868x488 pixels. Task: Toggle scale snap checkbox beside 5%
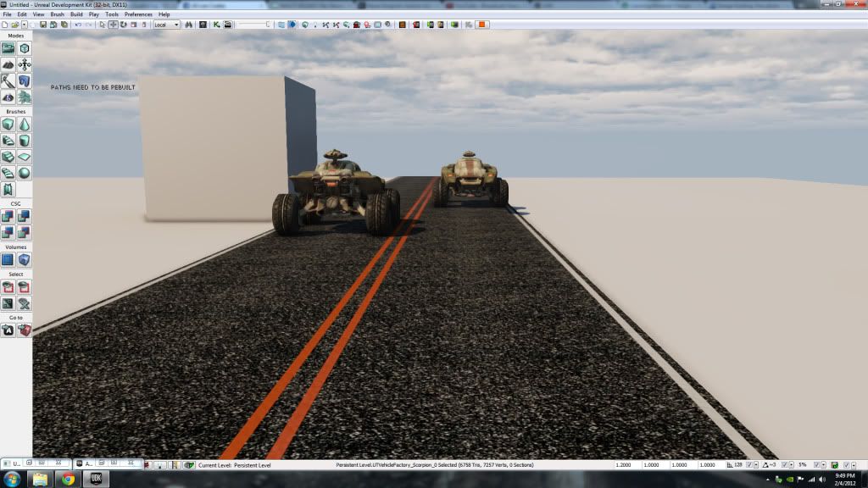[816, 465]
